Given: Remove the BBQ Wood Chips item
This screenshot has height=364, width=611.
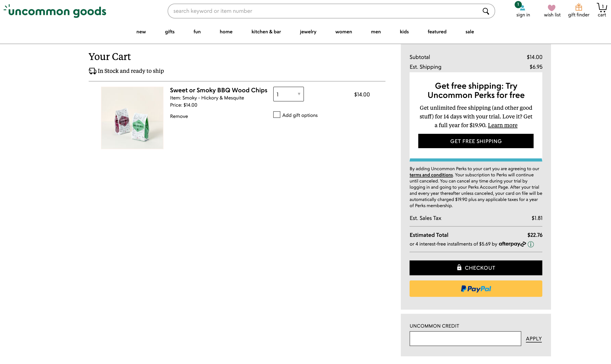Looking at the screenshot, I should click(x=179, y=116).
